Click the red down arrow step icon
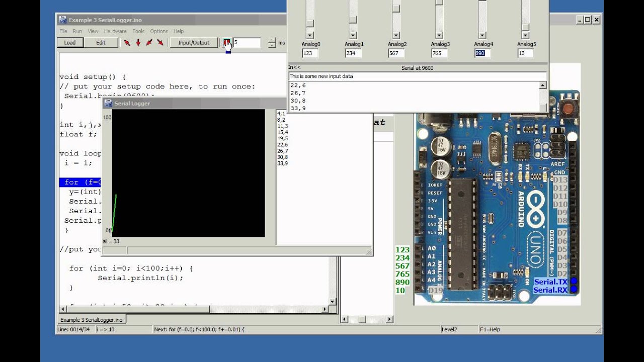The image size is (644, 362). [138, 43]
